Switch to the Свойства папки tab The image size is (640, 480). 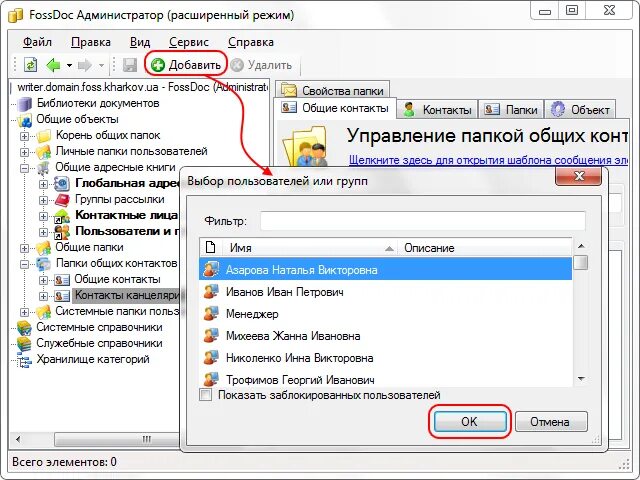click(x=333, y=90)
